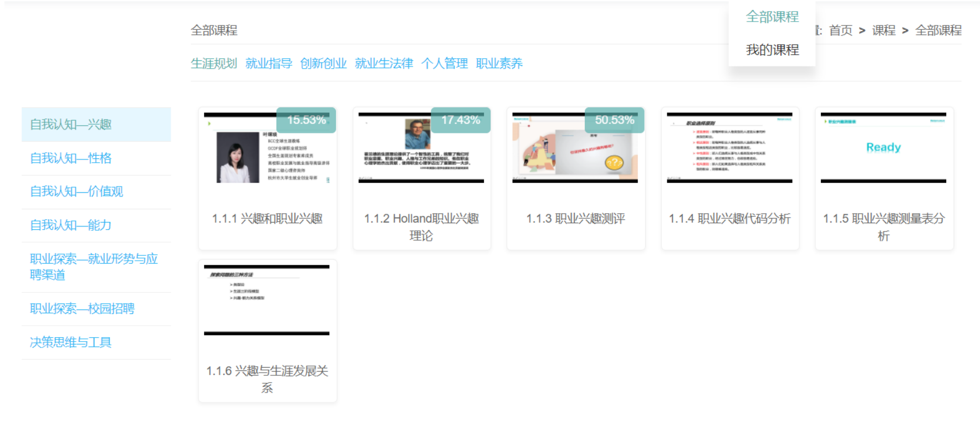Click title text 1.1.4 职业兴趣代码分析
The height and width of the screenshot is (433, 980).
(729, 219)
